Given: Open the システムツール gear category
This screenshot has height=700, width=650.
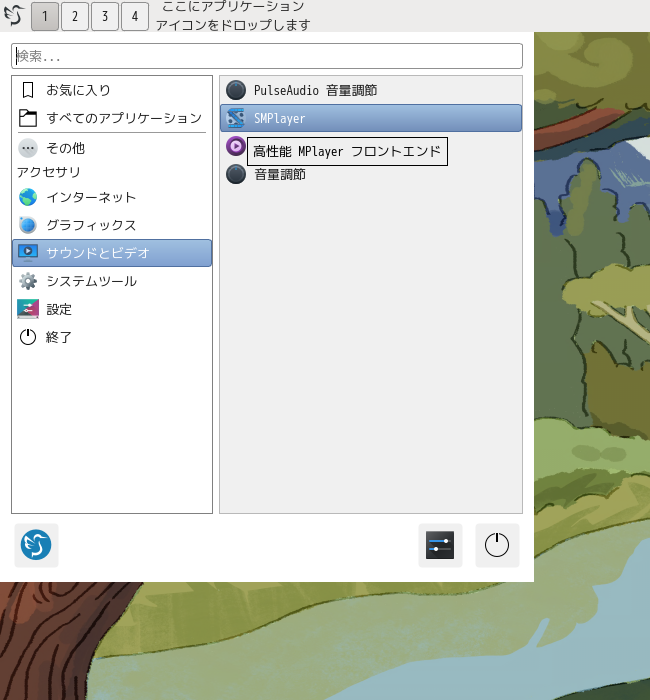Looking at the screenshot, I should coord(112,281).
